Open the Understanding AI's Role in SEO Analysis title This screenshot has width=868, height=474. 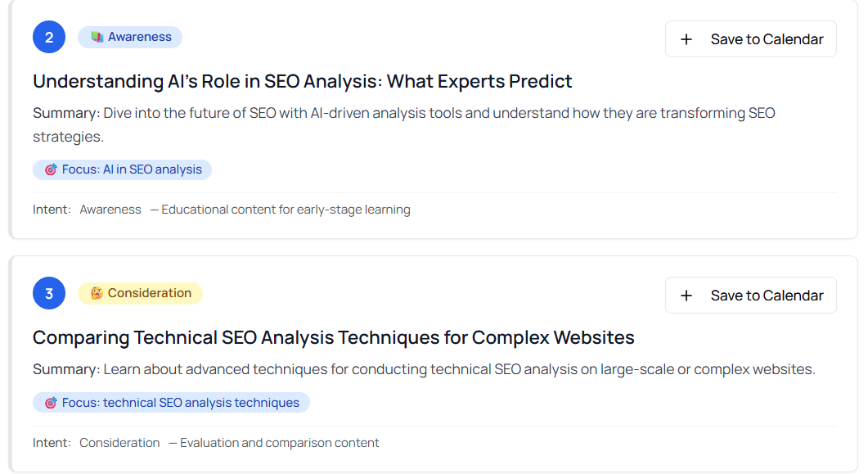[x=302, y=81]
